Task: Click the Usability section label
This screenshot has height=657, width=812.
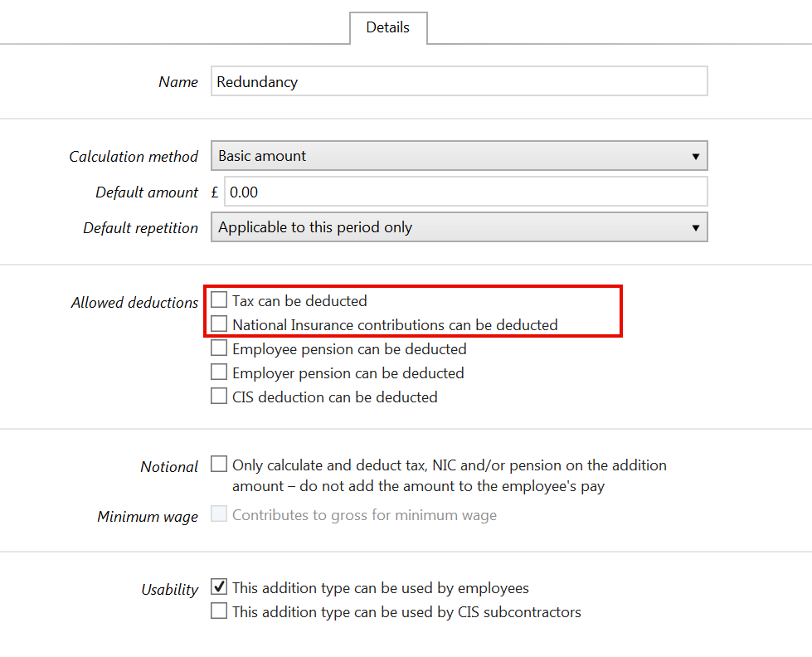Action: [x=169, y=590]
